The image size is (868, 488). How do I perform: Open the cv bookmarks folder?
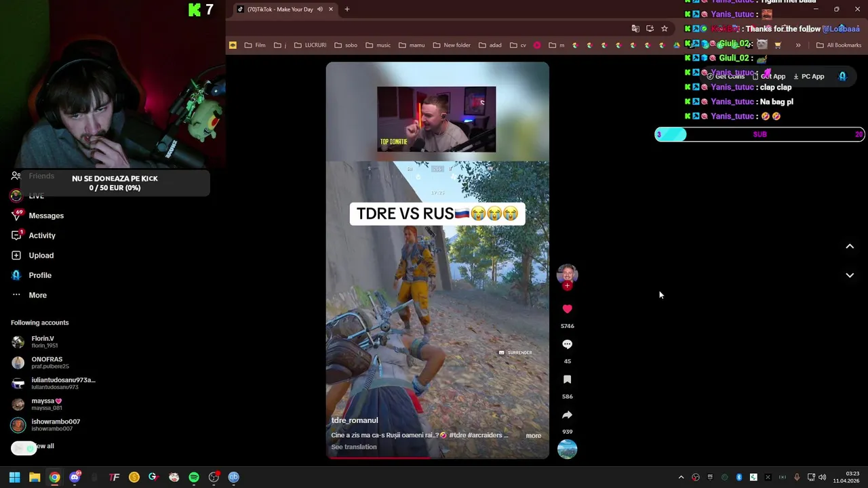518,45
